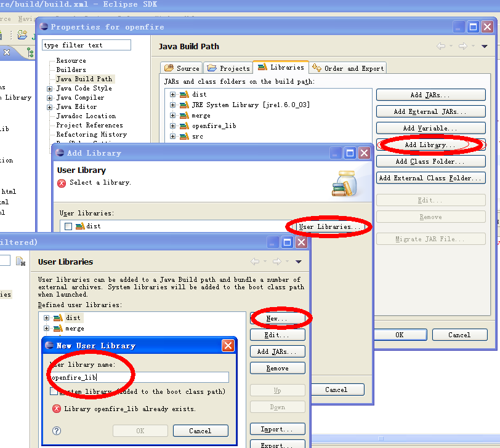The image size is (500, 448).
Task: Click OK in Properties for openfire
Action: pos(399,335)
